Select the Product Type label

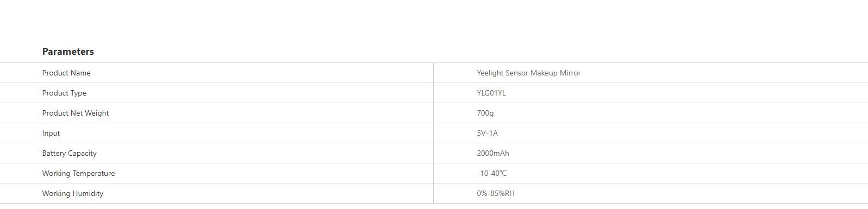coord(64,93)
